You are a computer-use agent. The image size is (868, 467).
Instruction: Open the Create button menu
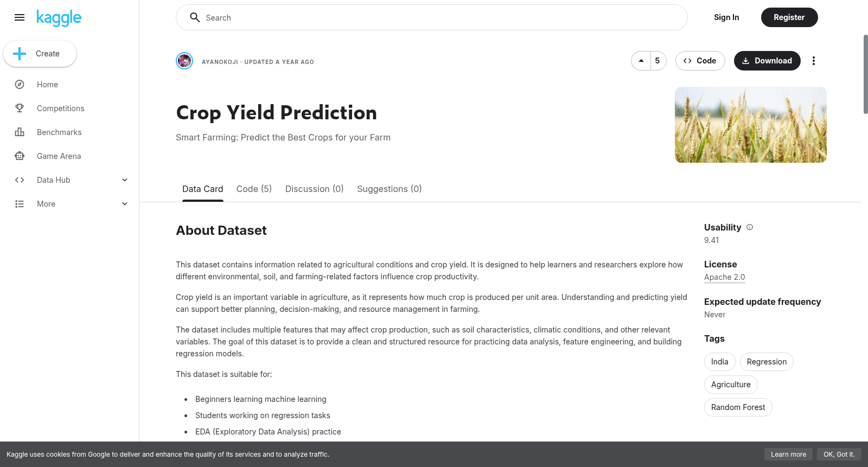(x=40, y=54)
